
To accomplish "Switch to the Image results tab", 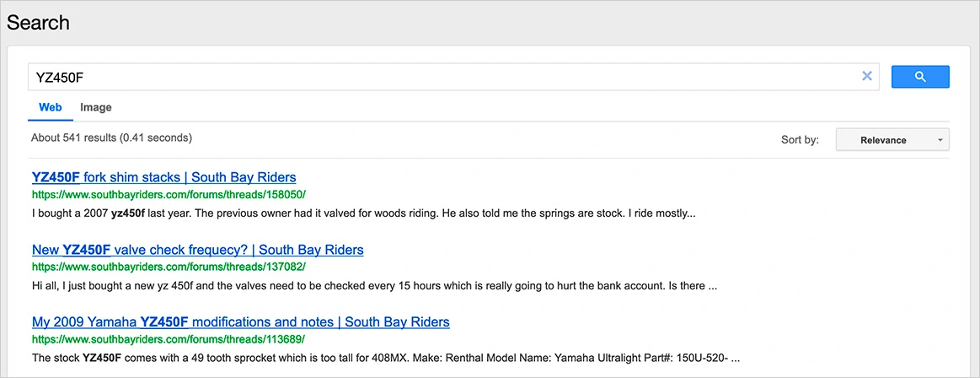I will click(x=95, y=108).
